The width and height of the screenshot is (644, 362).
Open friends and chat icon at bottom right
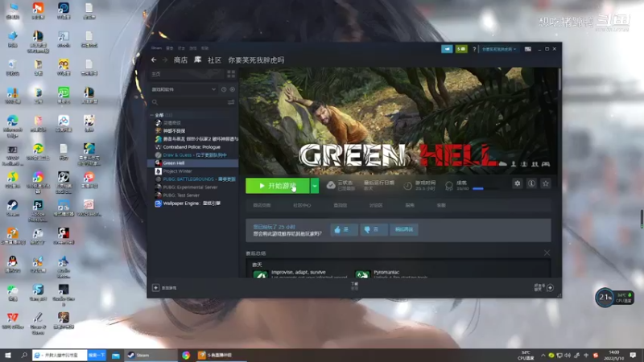tap(551, 288)
